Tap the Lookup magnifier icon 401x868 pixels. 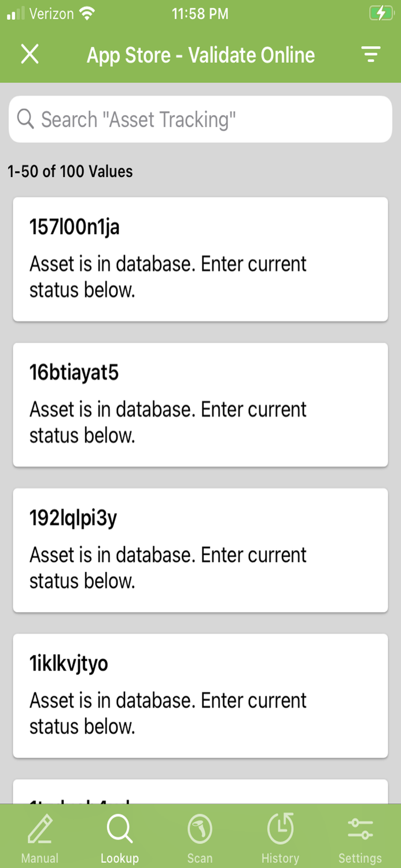120,829
